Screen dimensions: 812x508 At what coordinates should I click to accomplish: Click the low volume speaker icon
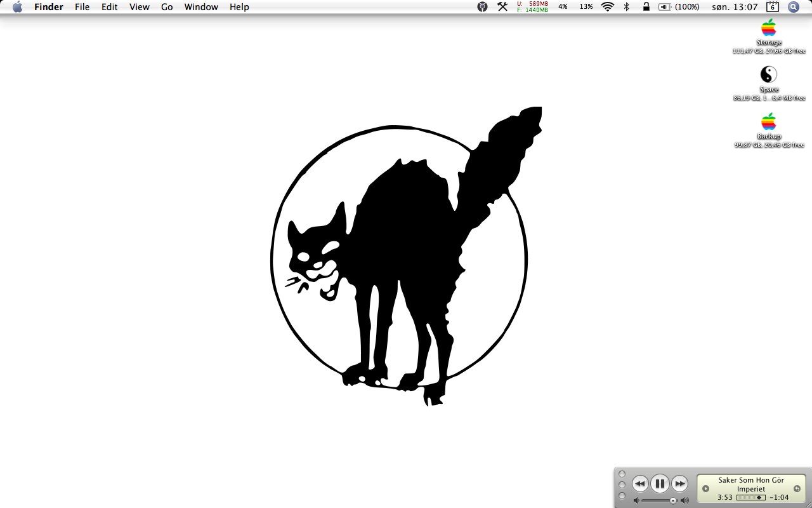(636, 500)
